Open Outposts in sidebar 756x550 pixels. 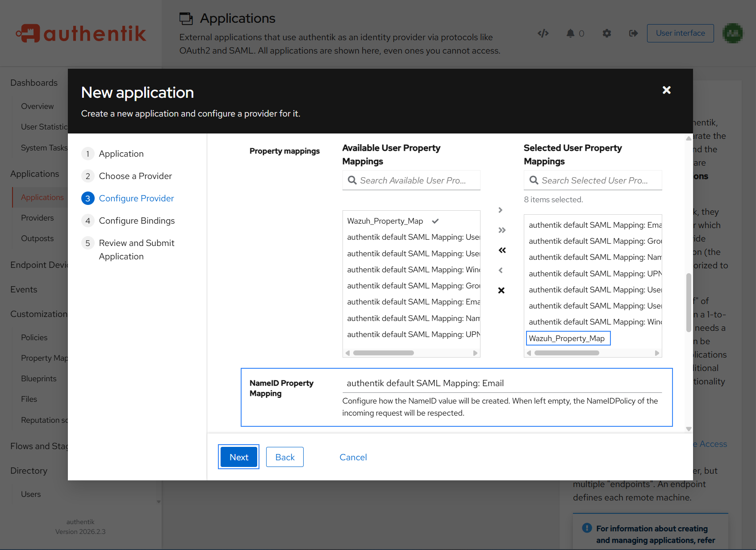pyautogui.click(x=37, y=238)
